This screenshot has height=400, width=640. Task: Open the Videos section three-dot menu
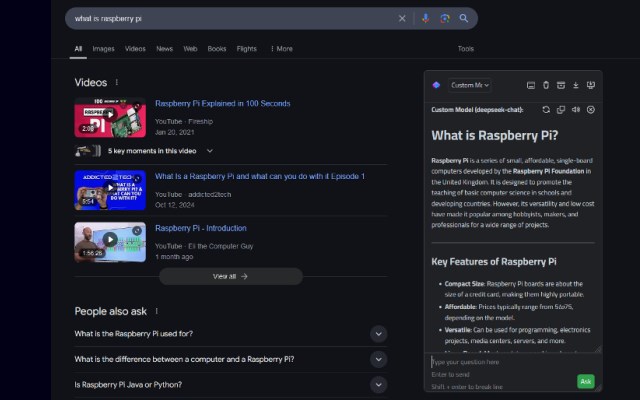[x=117, y=82]
